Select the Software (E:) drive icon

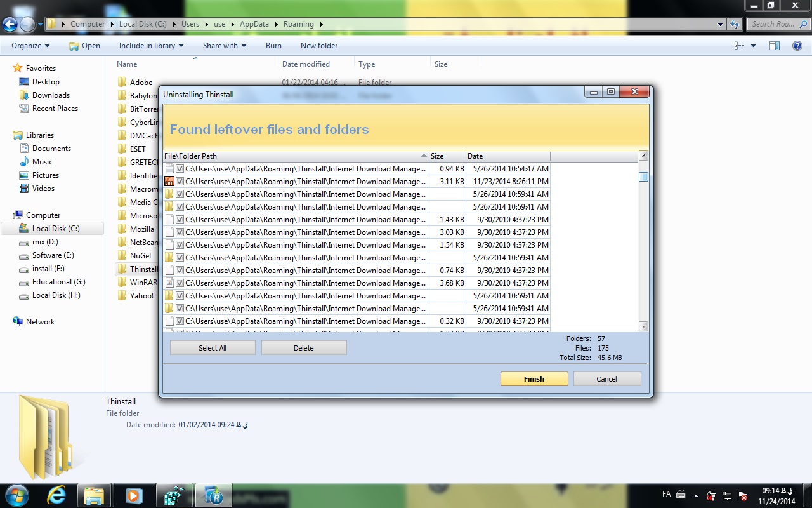click(25, 255)
